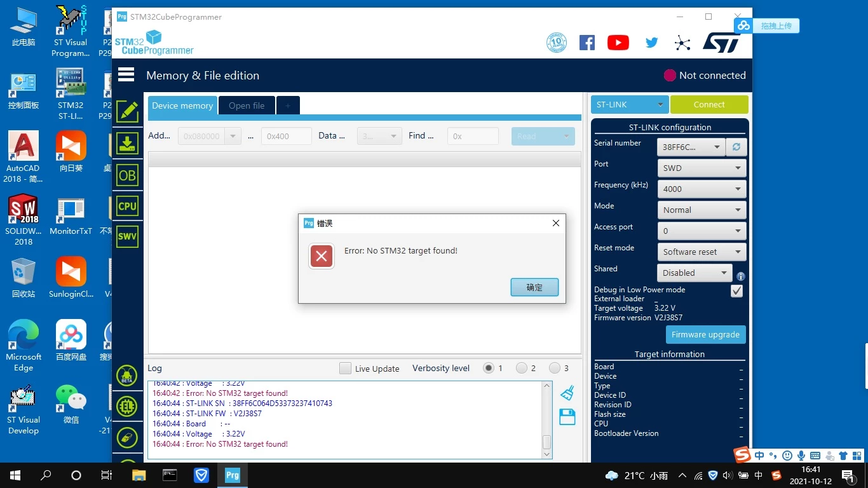The width and height of the screenshot is (868, 488).
Task: Click the green Connect button
Action: [x=709, y=105]
